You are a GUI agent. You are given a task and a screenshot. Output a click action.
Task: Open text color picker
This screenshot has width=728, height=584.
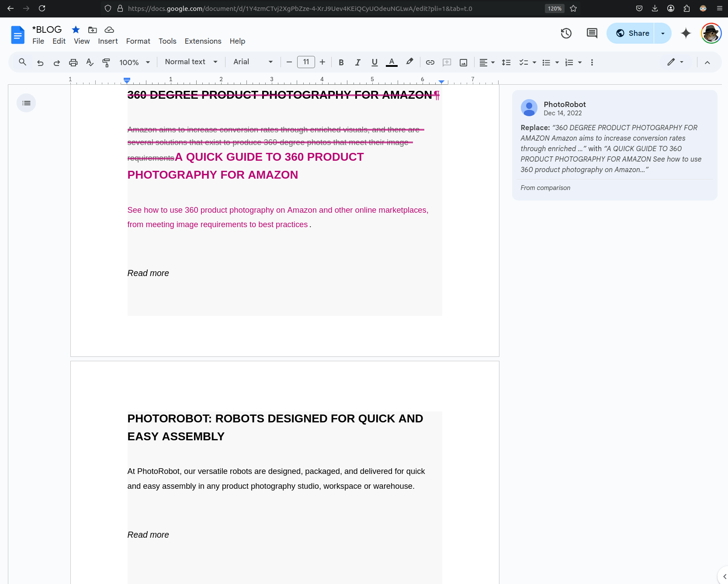tap(392, 62)
